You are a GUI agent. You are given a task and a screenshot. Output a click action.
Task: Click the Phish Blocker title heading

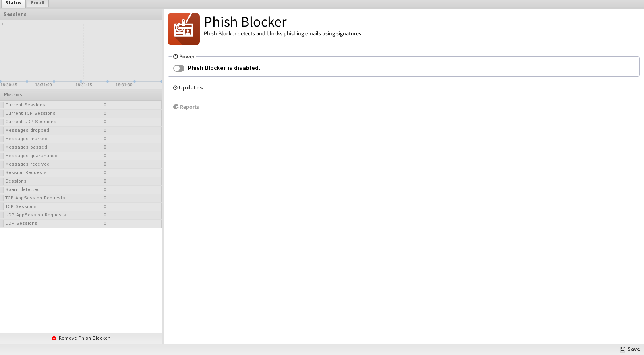(245, 22)
